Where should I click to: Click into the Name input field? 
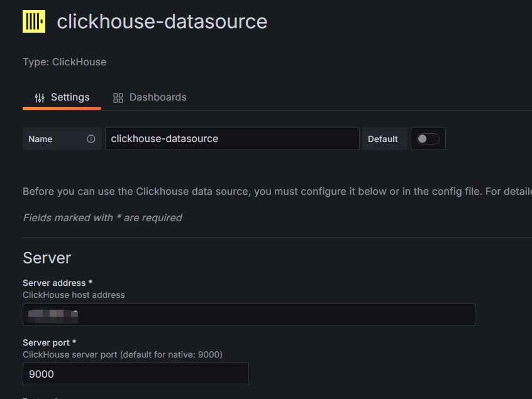(231, 139)
